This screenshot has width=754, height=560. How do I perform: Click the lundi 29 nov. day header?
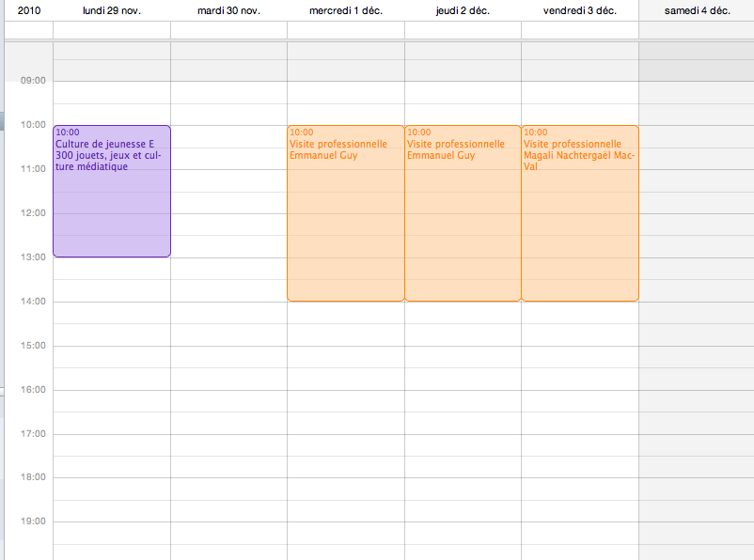[x=112, y=10]
